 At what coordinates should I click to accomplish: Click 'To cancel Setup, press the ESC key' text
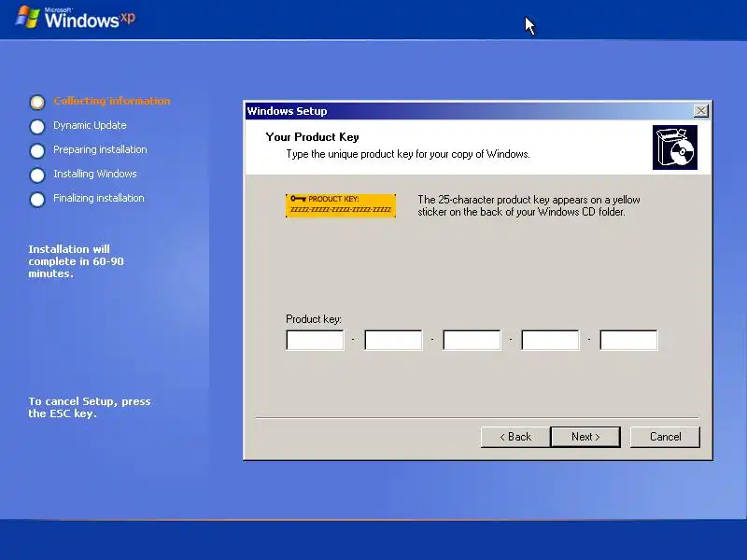pyautogui.click(x=90, y=407)
